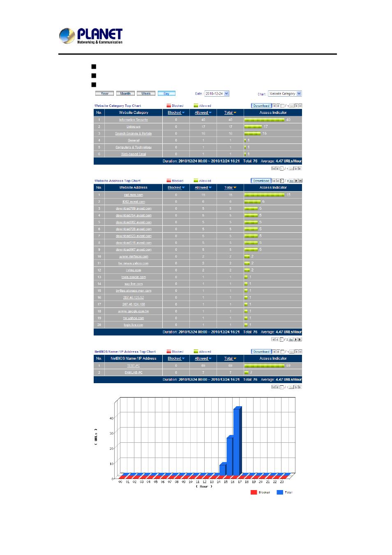The width and height of the screenshot is (392, 555).
Task: Sort Website Address chart by Total
Action: point(230,187)
